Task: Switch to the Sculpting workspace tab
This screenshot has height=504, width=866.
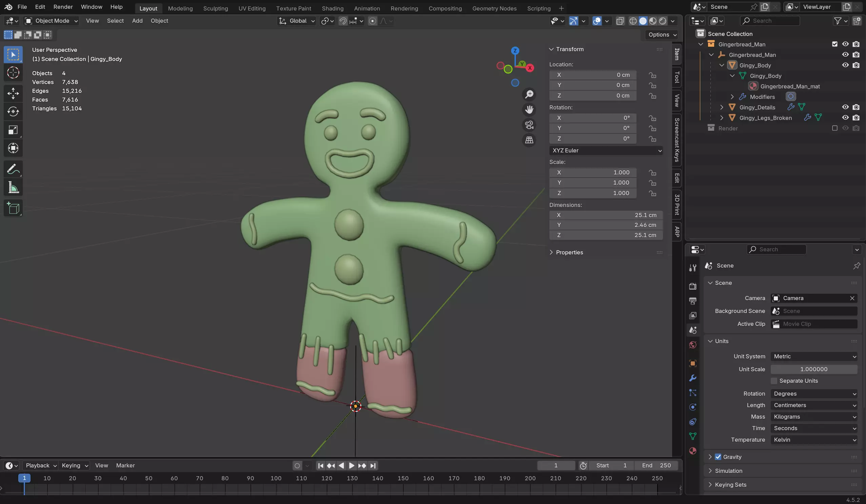Action: [215, 8]
